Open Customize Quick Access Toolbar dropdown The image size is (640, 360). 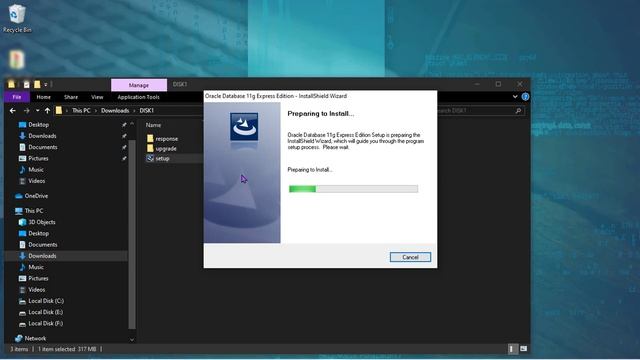[46, 84]
